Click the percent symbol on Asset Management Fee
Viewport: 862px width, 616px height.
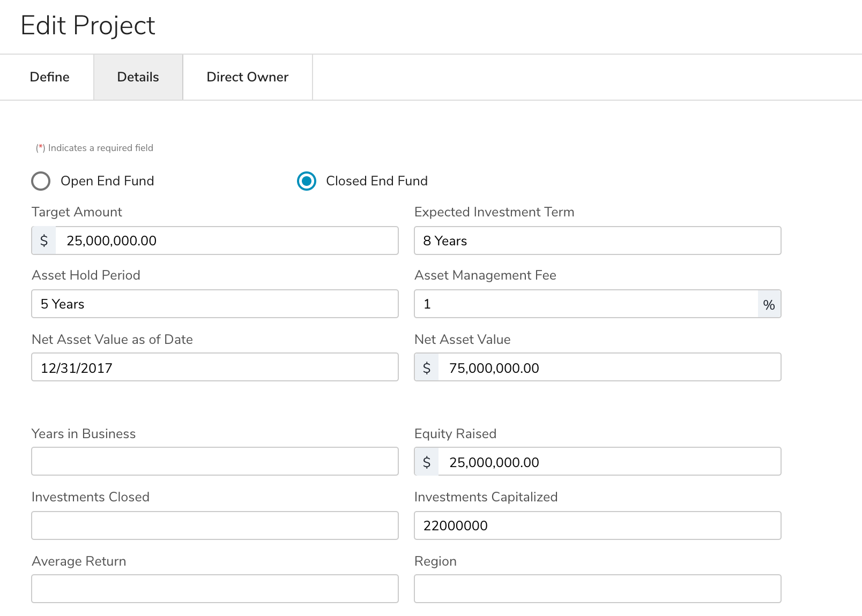(769, 304)
